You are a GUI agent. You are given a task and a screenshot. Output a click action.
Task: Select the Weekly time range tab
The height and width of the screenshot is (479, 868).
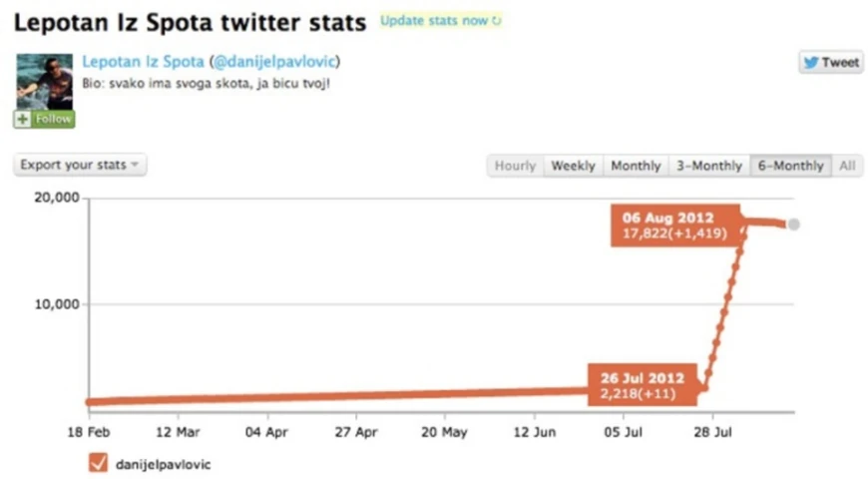tap(573, 167)
